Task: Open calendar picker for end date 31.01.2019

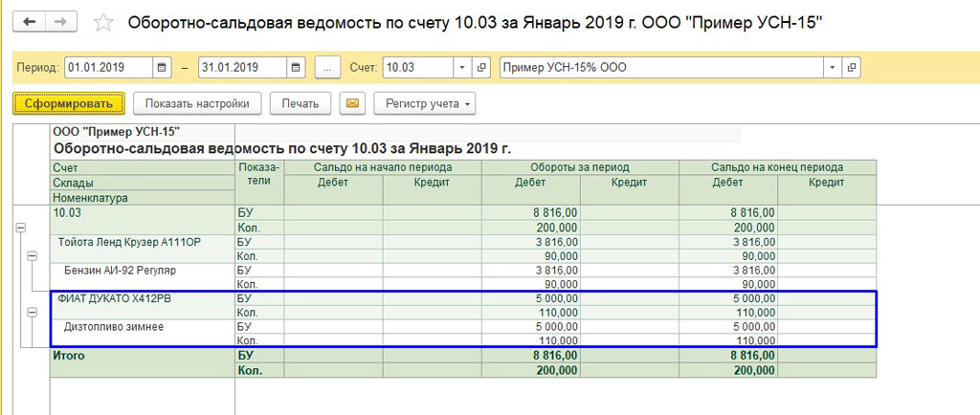Action: tap(296, 68)
